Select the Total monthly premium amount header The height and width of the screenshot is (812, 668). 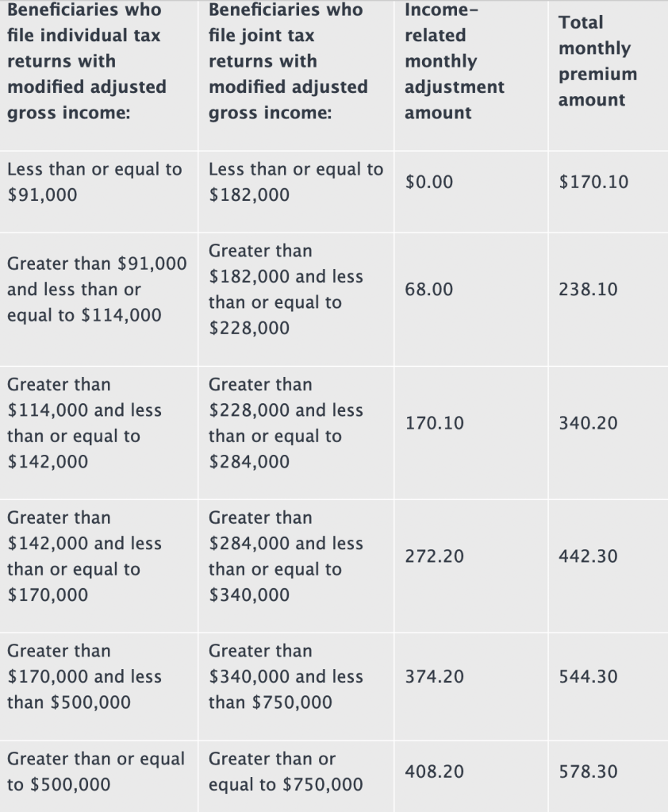(x=597, y=61)
